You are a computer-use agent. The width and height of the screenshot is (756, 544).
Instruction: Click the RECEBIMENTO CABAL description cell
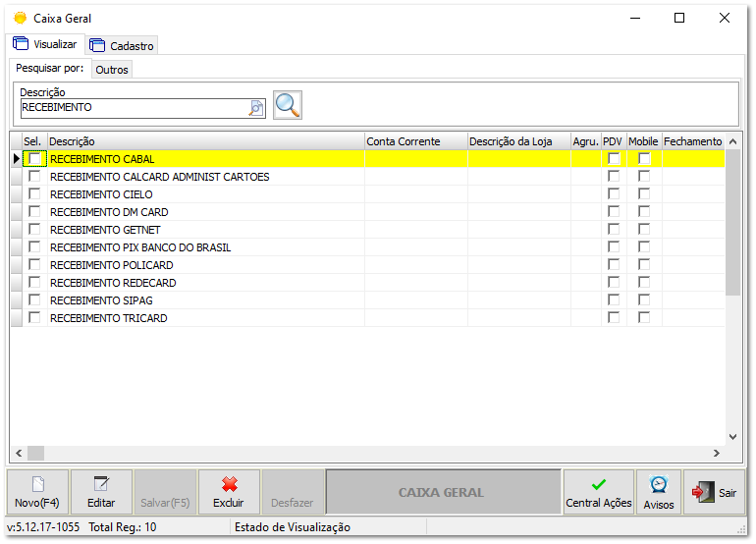(x=206, y=159)
